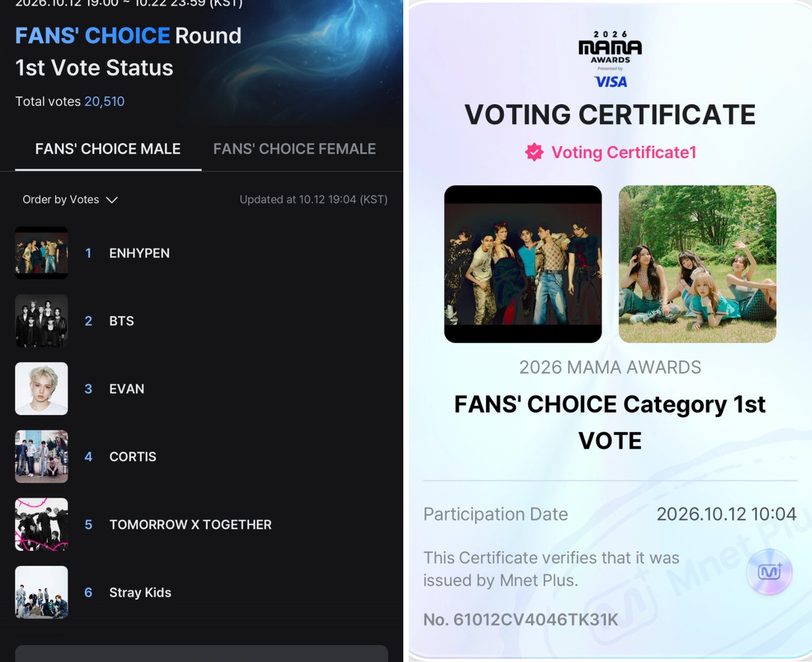
Task: Click the pink verified badge icon
Action: pyautogui.click(x=535, y=152)
